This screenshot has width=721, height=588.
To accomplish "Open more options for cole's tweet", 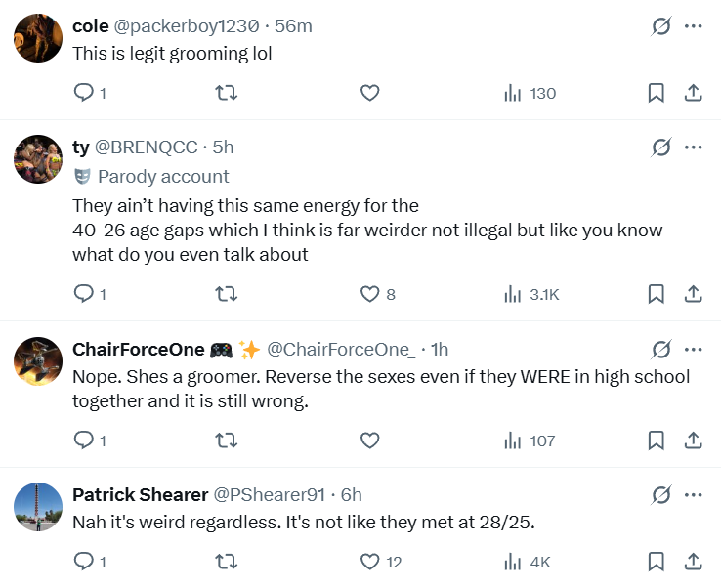I will tap(694, 26).
